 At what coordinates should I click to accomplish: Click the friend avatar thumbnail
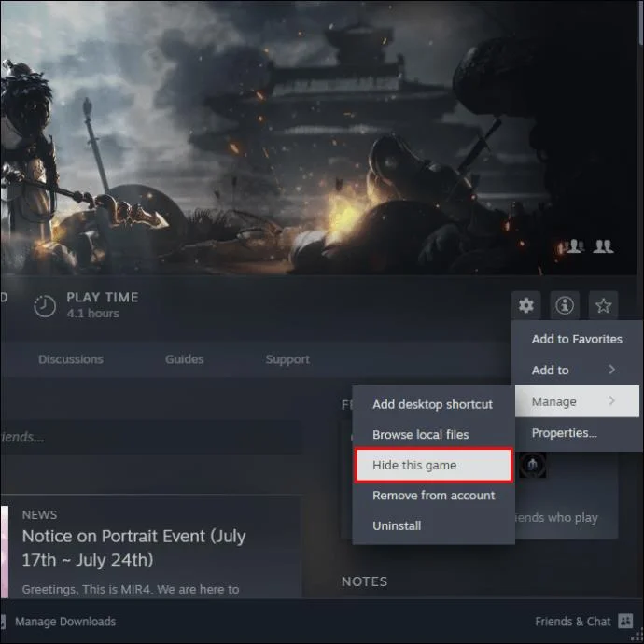point(532,465)
